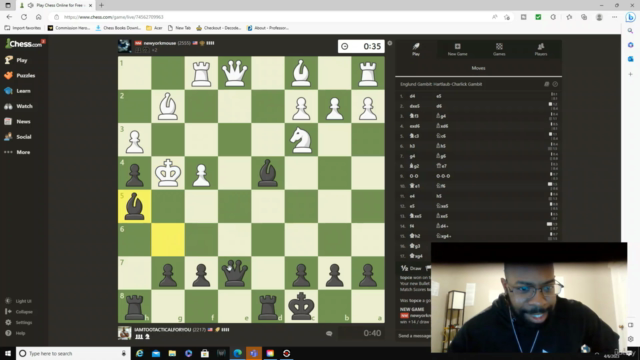Click the newyorkmouse player name
Viewport: 640px width, 360px height.
[x=160, y=43]
